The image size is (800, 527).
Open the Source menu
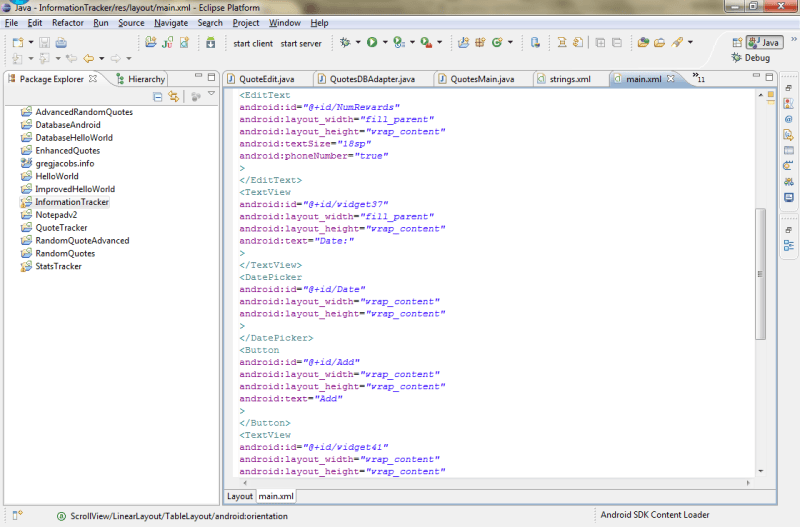tap(131, 23)
